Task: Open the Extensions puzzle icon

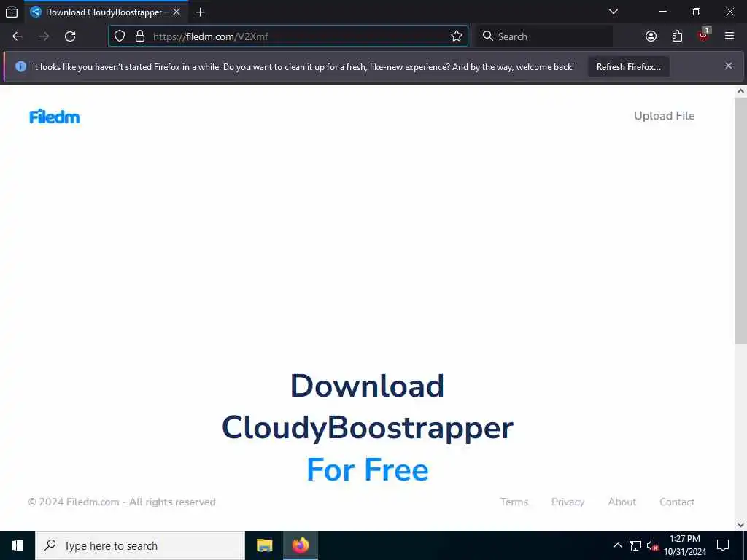Action: [677, 36]
